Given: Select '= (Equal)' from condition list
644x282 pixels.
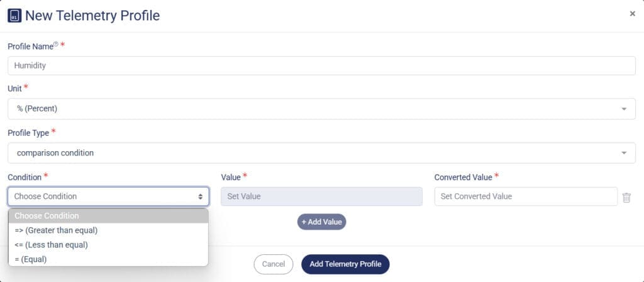Looking at the screenshot, I should pos(108,259).
